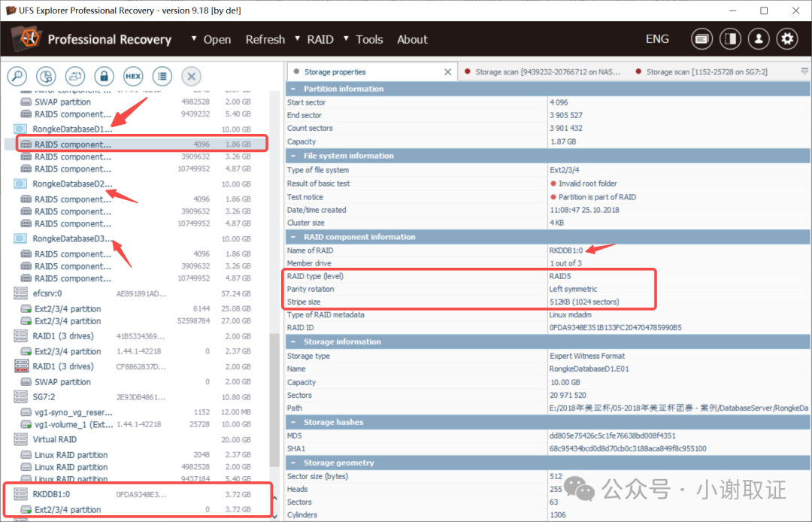This screenshot has width=812, height=522.
Task: Click the greyed X toolbar icon
Action: (191, 77)
